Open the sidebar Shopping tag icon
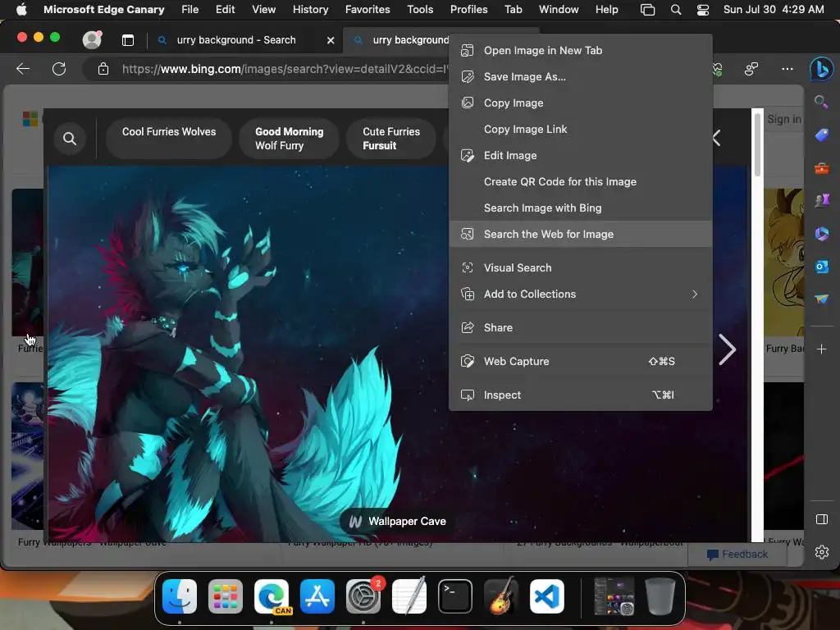The width and height of the screenshot is (840, 630). (x=821, y=135)
